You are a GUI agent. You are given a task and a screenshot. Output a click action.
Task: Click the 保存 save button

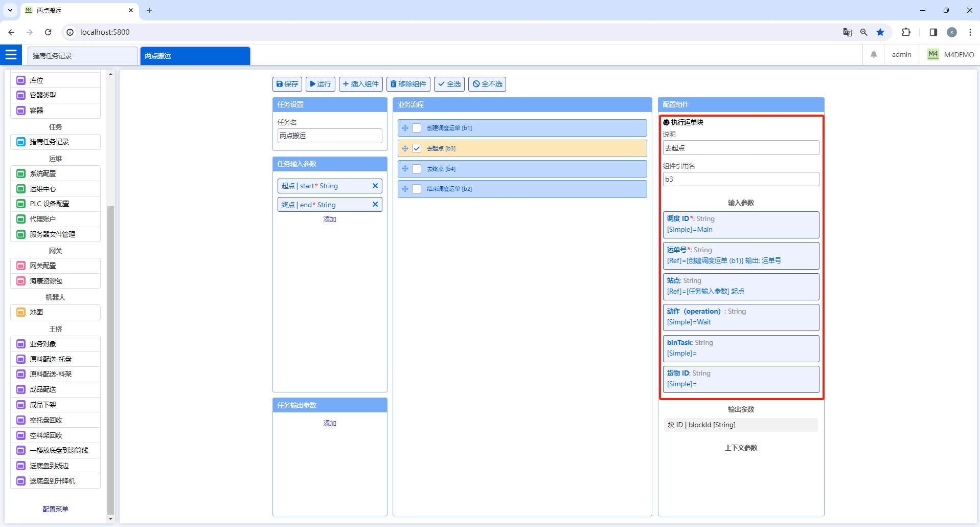pos(287,84)
